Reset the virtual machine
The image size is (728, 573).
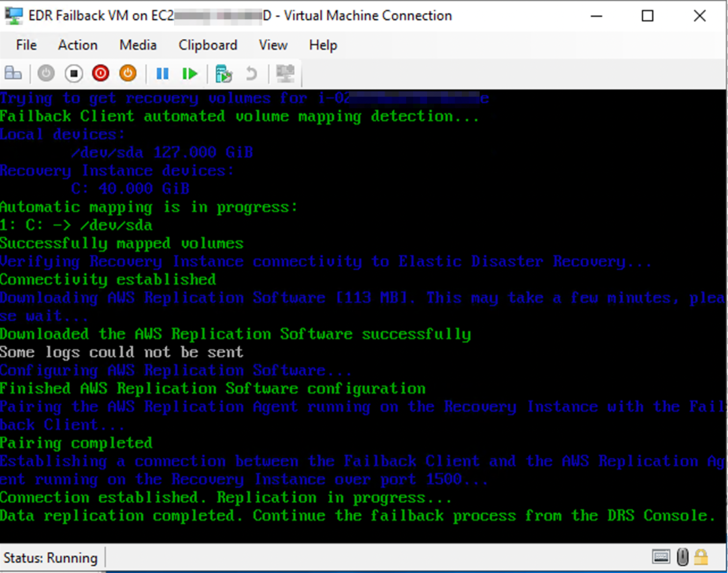(189, 73)
